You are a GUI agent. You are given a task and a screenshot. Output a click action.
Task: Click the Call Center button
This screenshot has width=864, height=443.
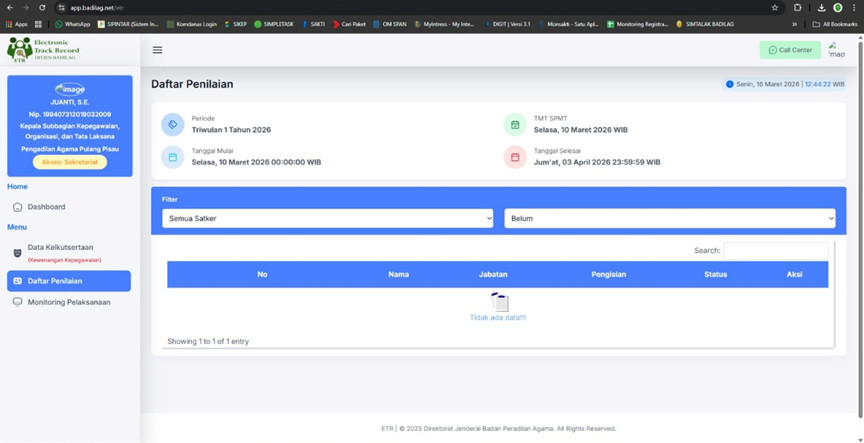(790, 50)
